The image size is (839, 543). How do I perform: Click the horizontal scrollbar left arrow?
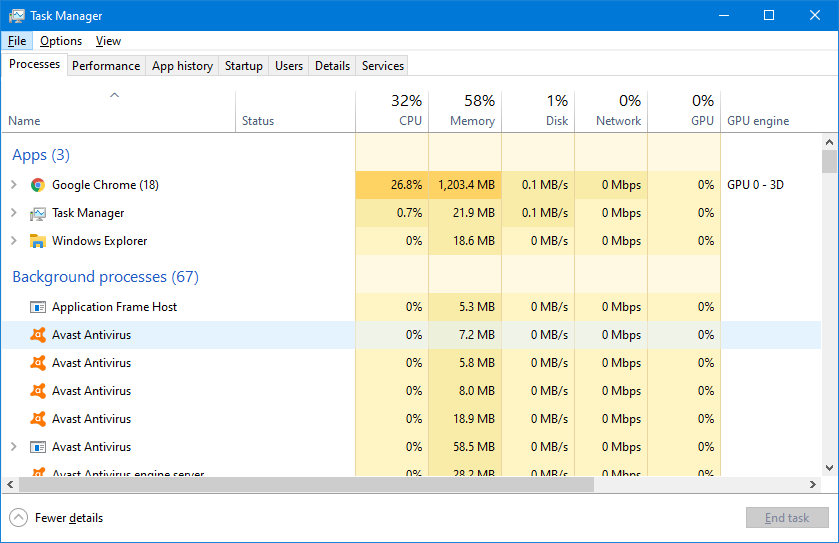10,485
